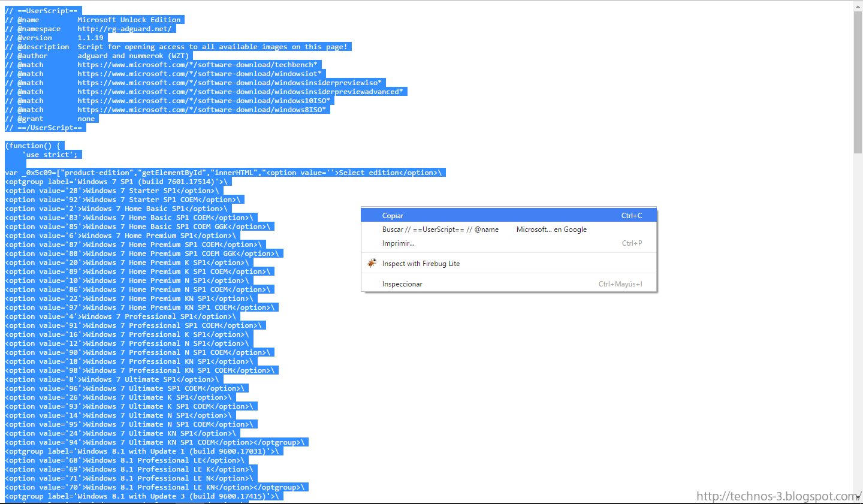This screenshot has height=504, width=863.
Task: Click the option line value='26' Ultimate K
Action: (x=118, y=397)
